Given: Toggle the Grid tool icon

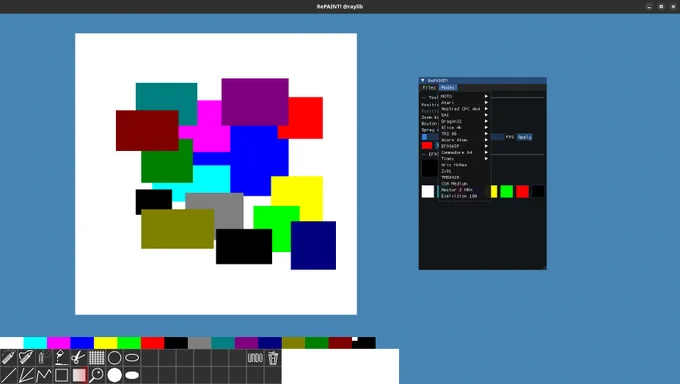Looking at the screenshot, I should point(96,358).
